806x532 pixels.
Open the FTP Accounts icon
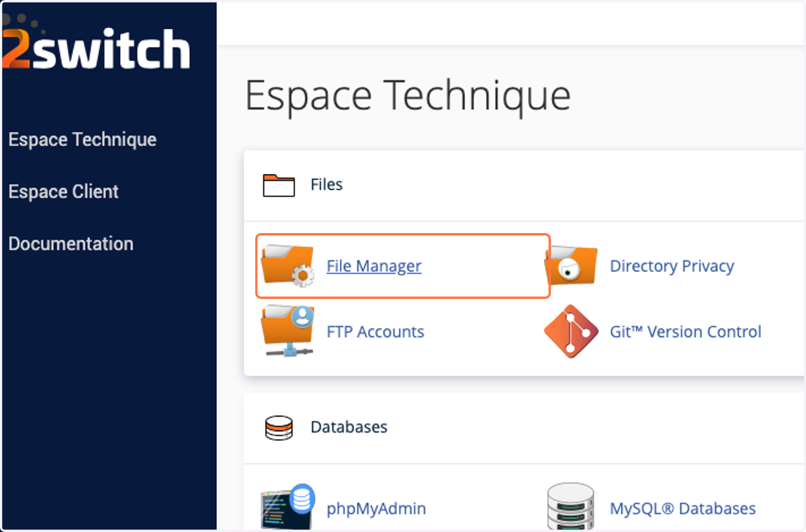point(287,331)
